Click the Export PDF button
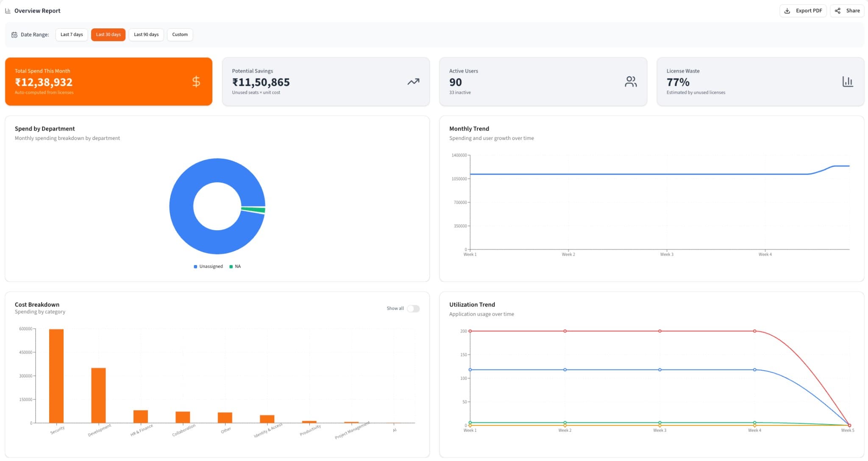Image resolution: width=868 pixels, height=461 pixels. (x=803, y=10)
